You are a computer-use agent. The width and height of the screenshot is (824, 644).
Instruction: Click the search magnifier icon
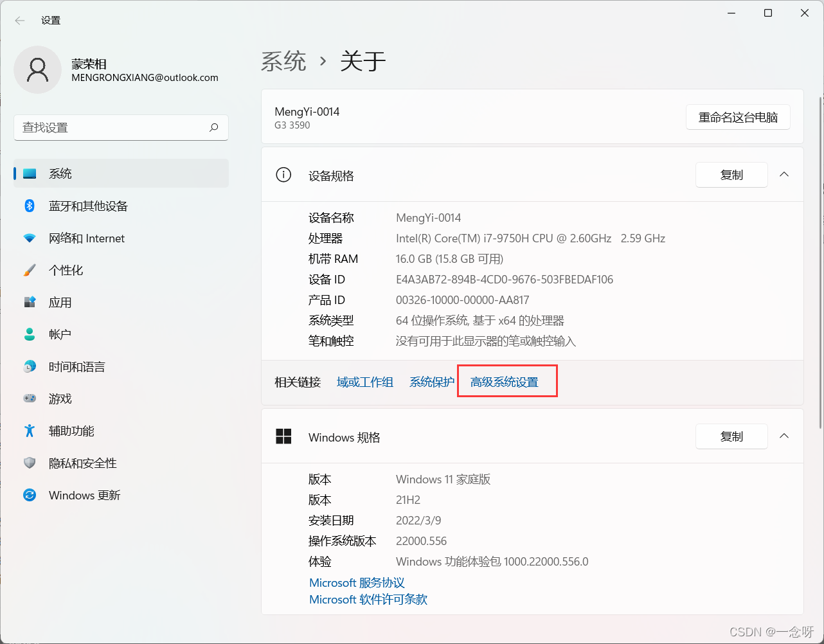pos(214,127)
